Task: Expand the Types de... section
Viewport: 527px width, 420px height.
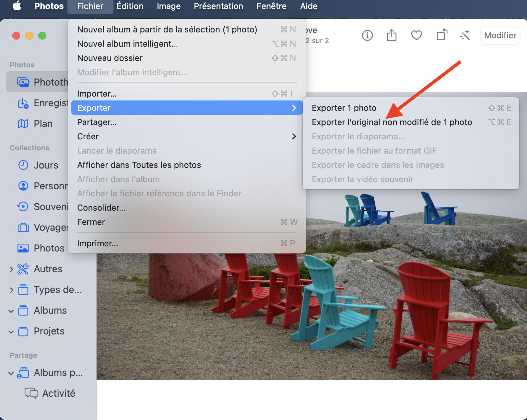Action: (x=11, y=290)
